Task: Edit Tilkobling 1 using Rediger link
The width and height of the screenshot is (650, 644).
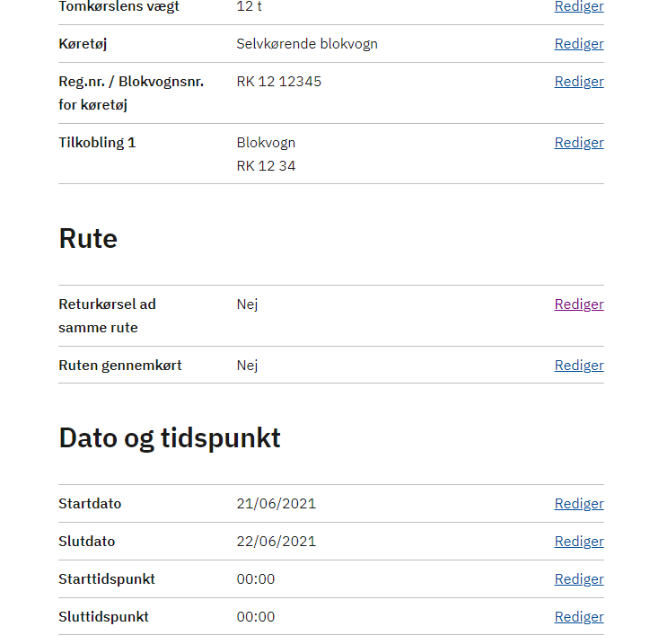Action: click(x=578, y=143)
